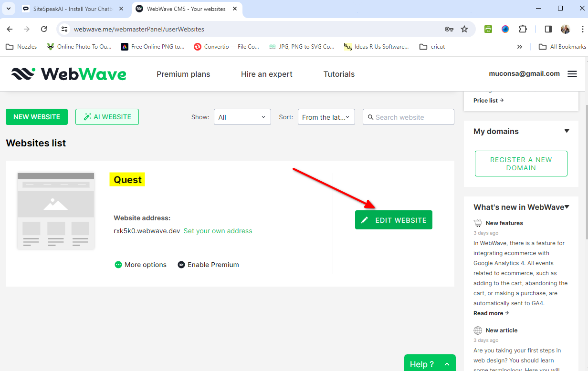Reload the page
The image size is (588, 371).
[x=44, y=29]
